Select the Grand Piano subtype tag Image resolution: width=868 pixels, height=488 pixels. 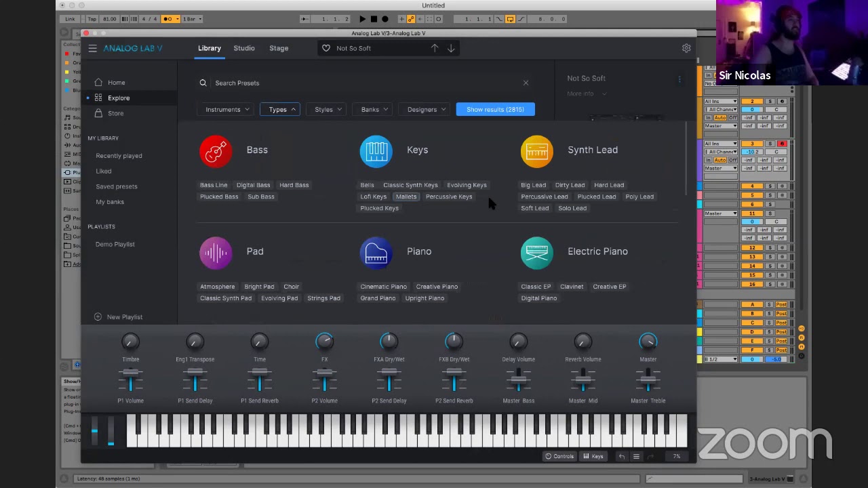click(378, 298)
